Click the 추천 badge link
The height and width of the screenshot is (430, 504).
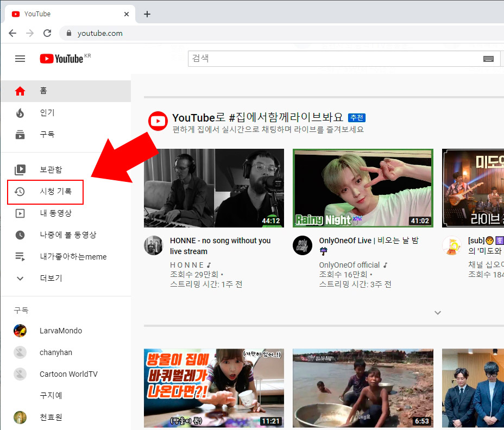coord(357,118)
